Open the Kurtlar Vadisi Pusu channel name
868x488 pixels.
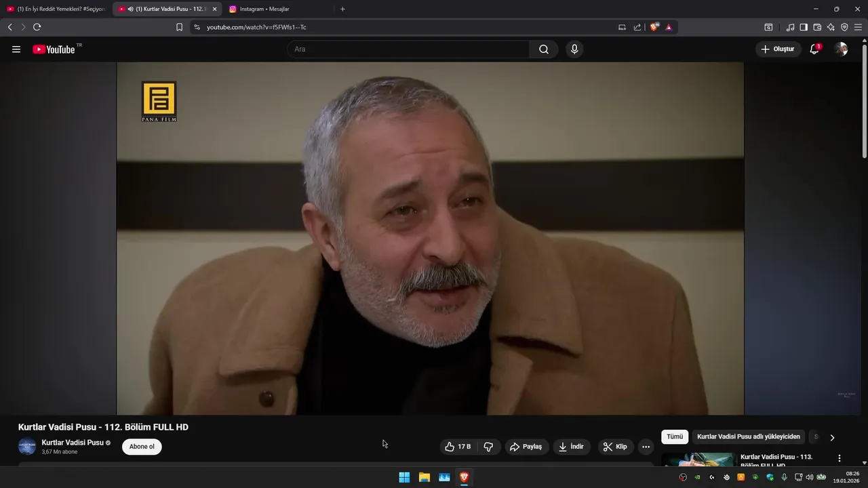pyautogui.click(x=73, y=443)
